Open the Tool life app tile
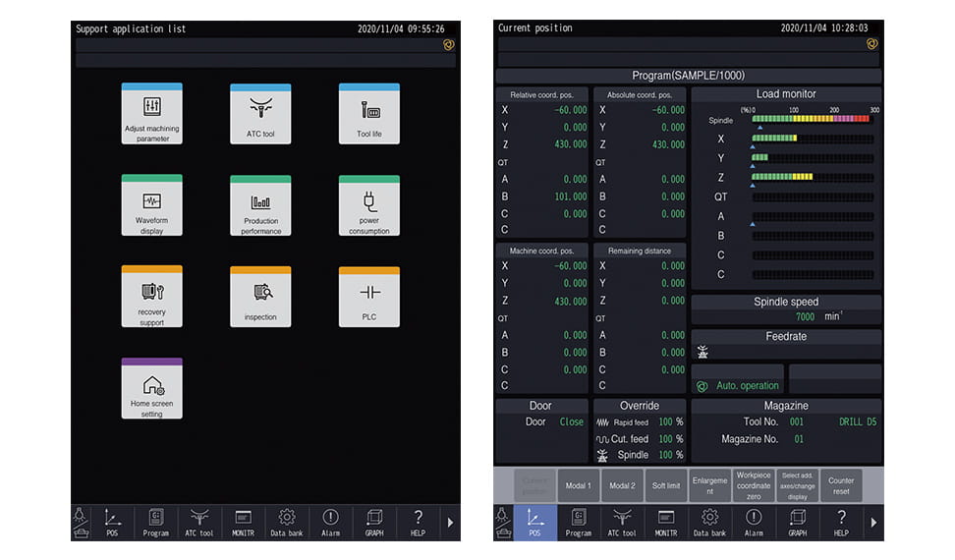The width and height of the screenshot is (955, 560). point(369,114)
